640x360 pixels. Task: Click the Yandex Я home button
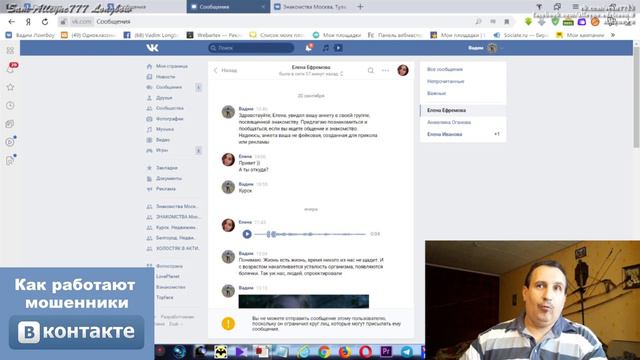click(x=28, y=22)
